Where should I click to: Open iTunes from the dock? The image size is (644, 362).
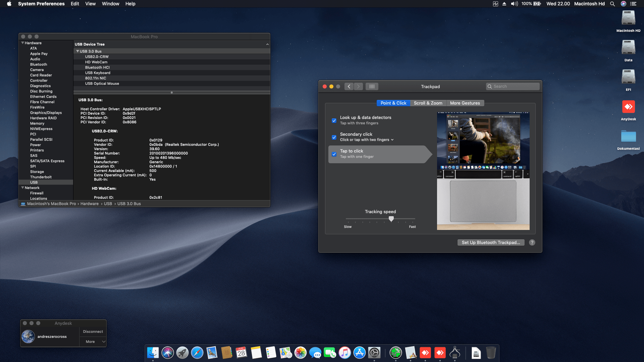345,353
